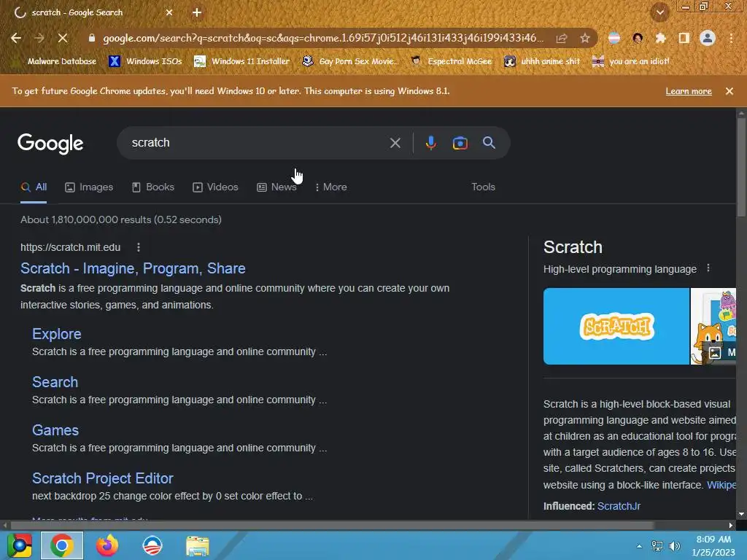Viewport: 747px width, 560px height.
Task: Switch to the News tab
Action: tap(276, 187)
